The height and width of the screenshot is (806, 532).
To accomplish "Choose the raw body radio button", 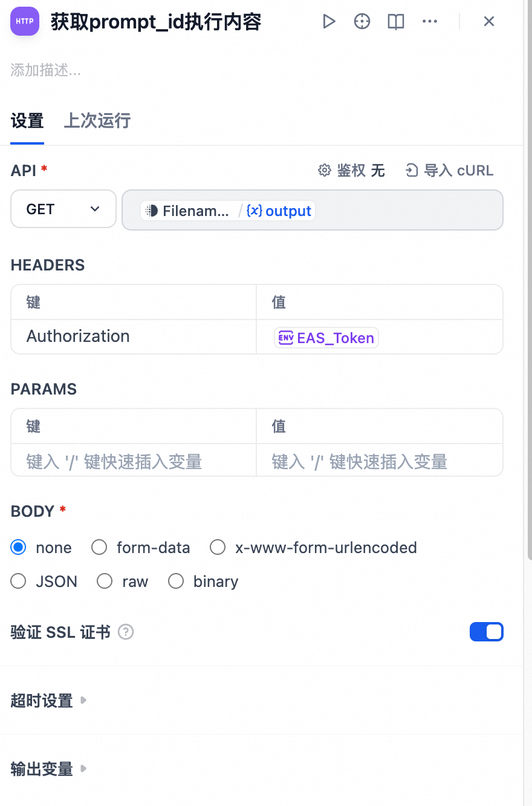I will [123, 582].
